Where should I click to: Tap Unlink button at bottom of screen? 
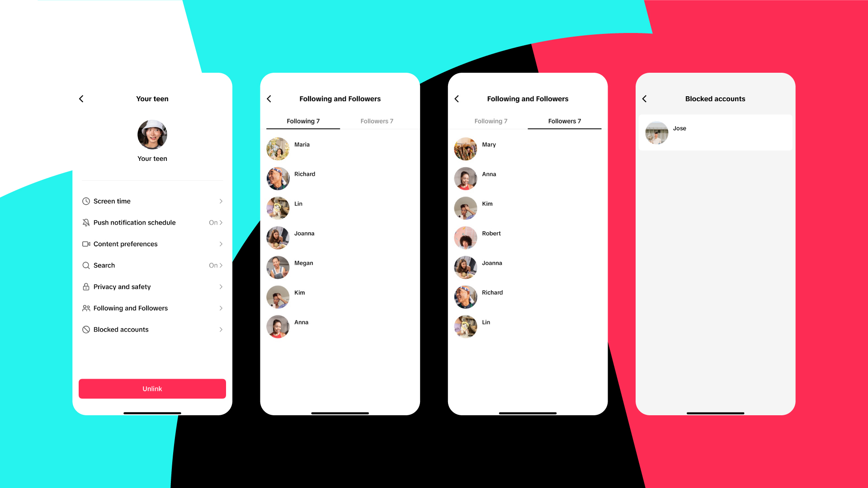[153, 388]
